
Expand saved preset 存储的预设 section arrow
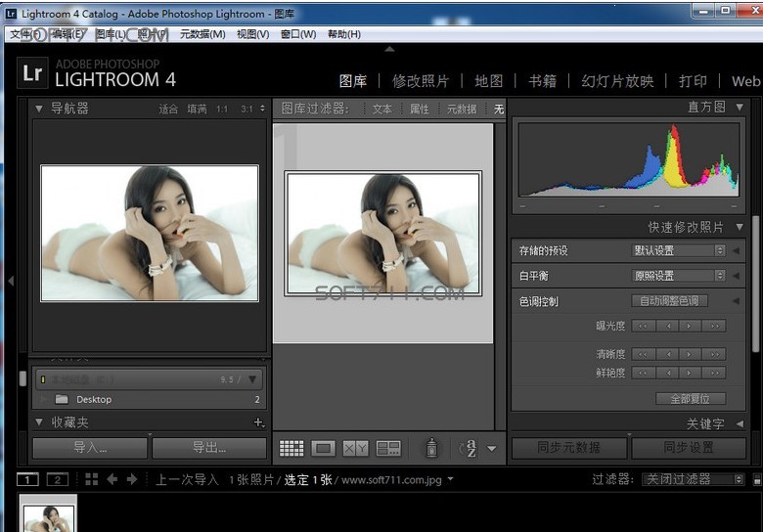point(737,250)
